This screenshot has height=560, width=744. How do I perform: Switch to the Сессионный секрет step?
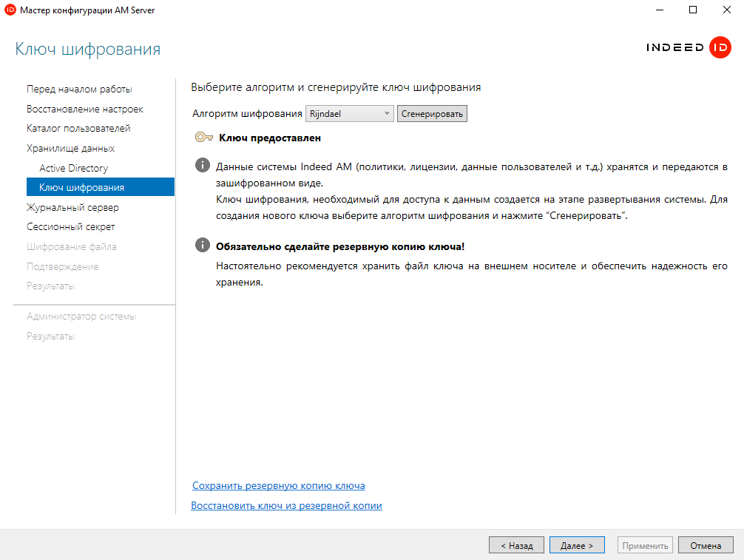point(70,227)
